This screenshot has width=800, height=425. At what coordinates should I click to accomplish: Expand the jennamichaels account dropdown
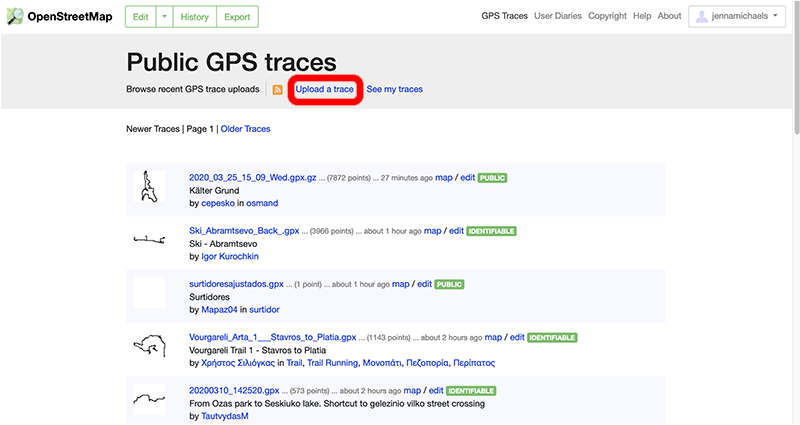point(737,16)
